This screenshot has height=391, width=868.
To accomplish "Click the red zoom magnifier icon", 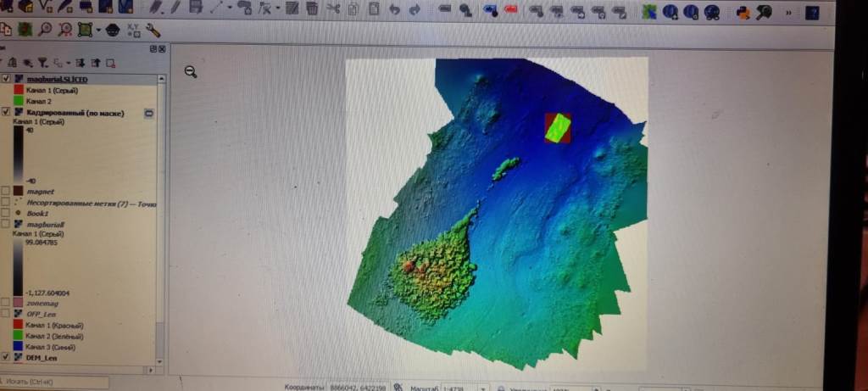I will tap(65, 29).
